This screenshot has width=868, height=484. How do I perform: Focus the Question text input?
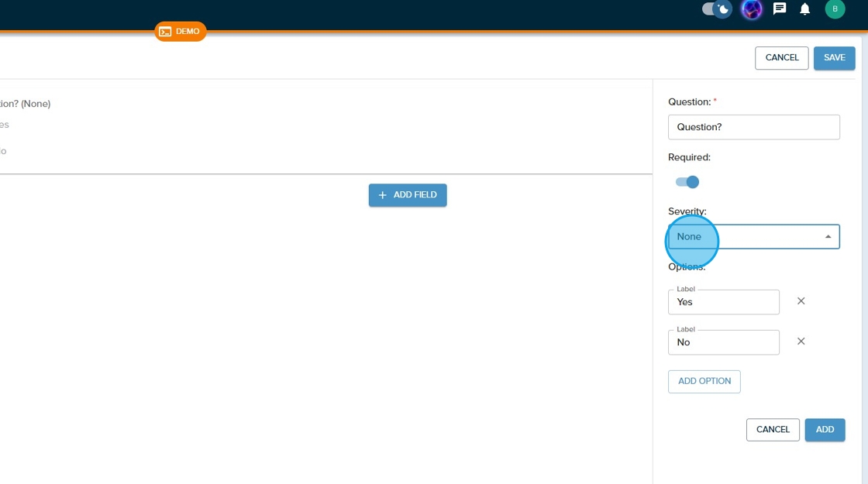coord(753,127)
